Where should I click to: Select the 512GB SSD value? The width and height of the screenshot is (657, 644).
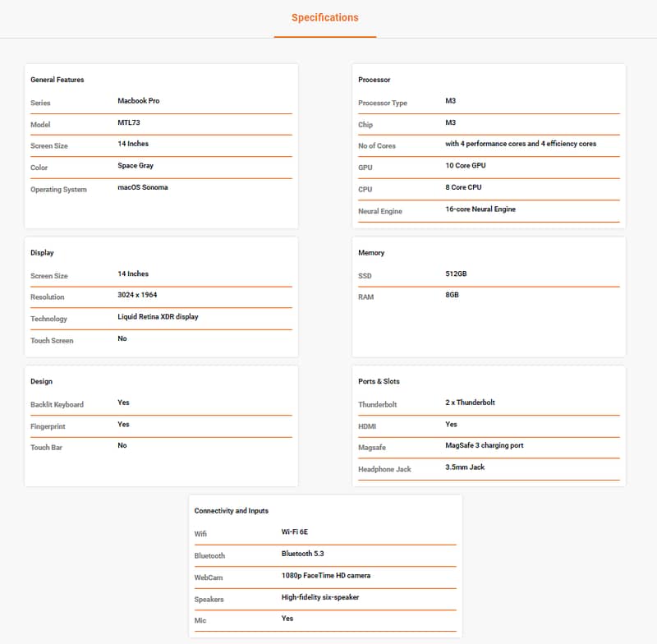pos(456,274)
